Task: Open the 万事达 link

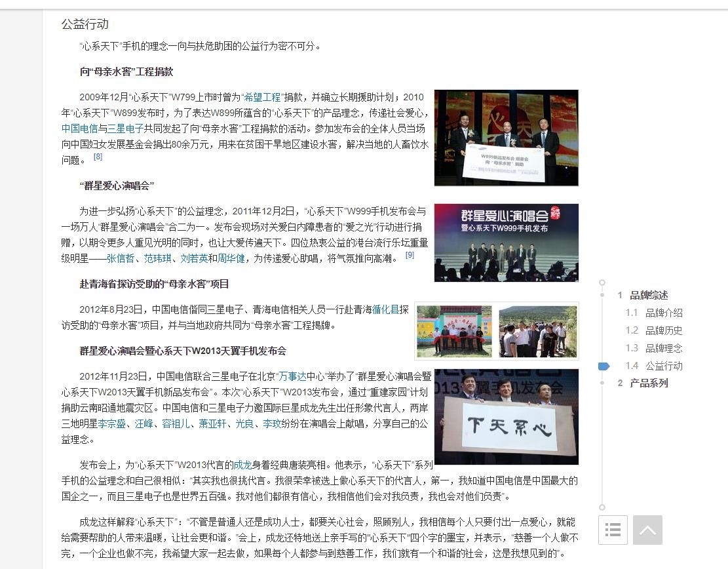Action: click(x=292, y=376)
